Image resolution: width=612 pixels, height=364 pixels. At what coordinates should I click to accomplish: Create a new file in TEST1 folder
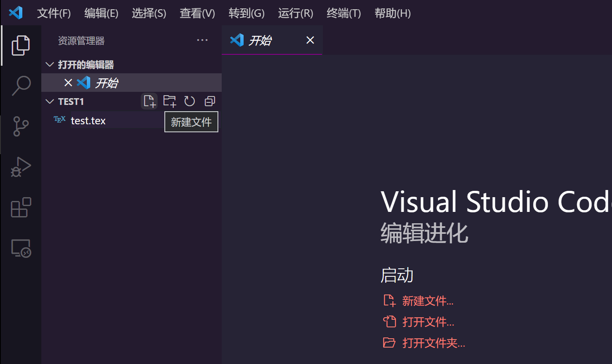149,101
